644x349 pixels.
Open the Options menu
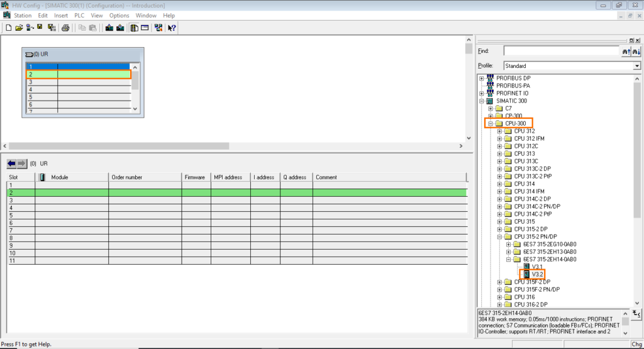[x=119, y=16]
